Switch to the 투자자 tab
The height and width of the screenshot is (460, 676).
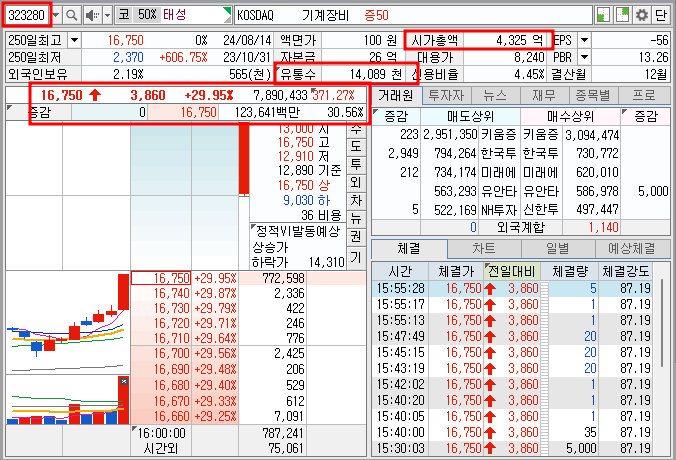coord(446,95)
